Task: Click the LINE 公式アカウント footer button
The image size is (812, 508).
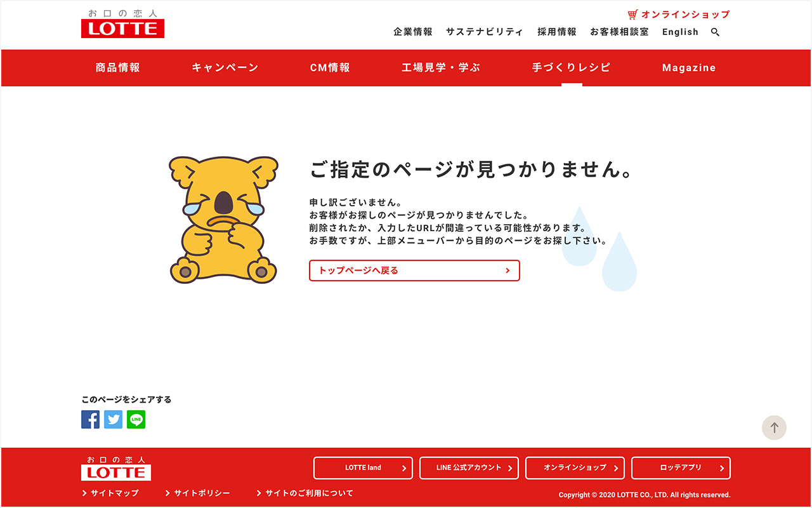Action: tap(469, 468)
